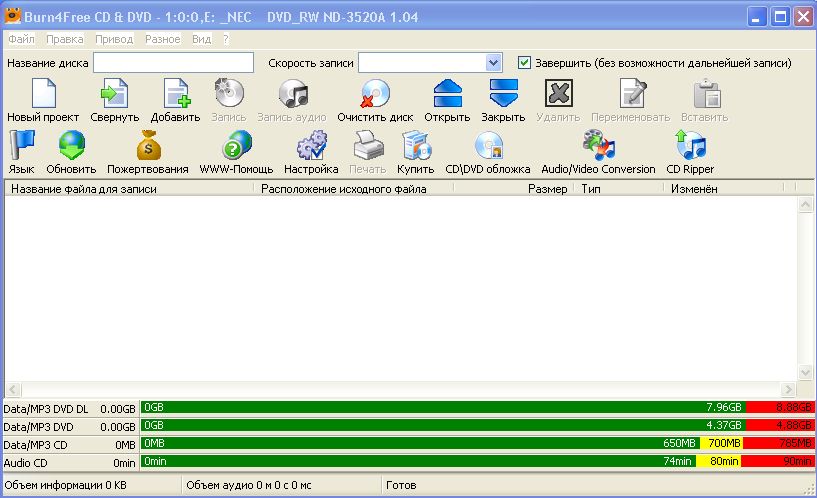Viewport: 817px width, 498px height.
Task: Click the vertical scrollbar up arrow
Action: point(806,204)
